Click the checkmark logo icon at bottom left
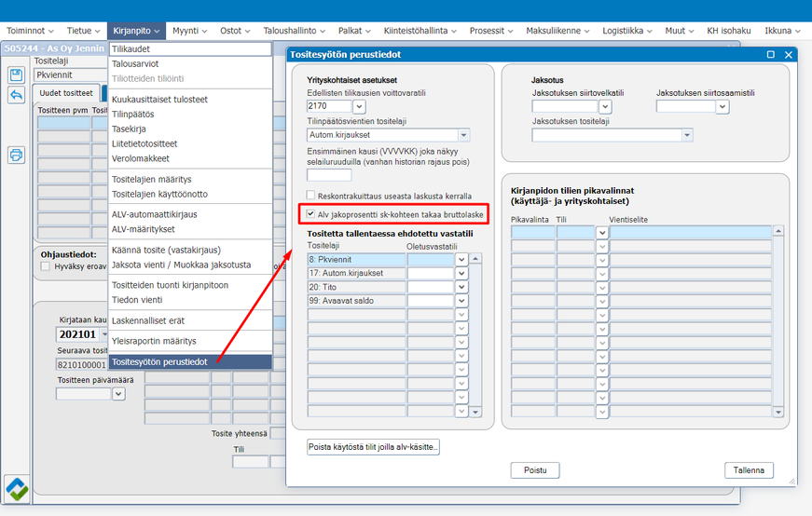This screenshot has width=812, height=516. coord(17,487)
